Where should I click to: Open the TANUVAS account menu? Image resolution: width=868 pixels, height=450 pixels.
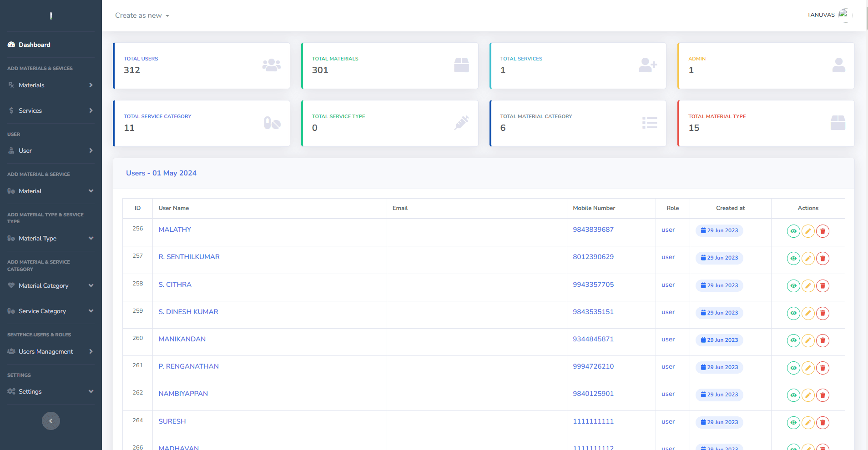pyautogui.click(x=821, y=15)
